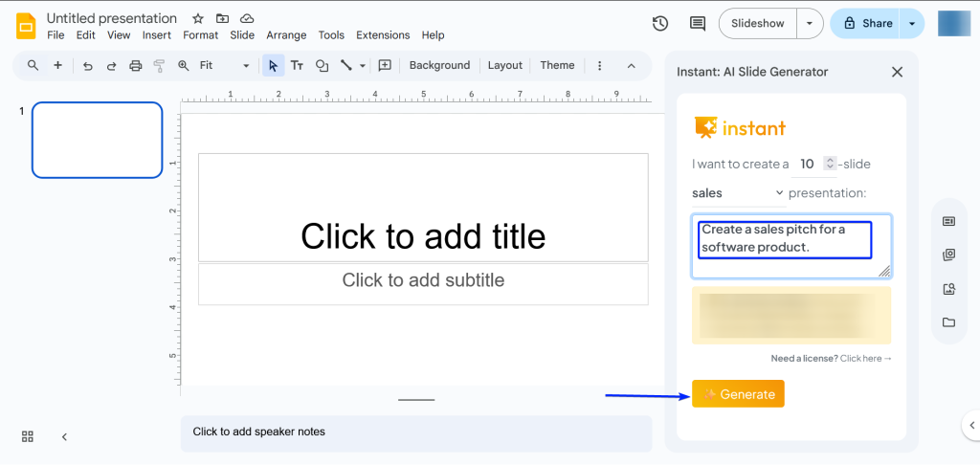The width and height of the screenshot is (980, 465).
Task: Open the Arrange menu
Action: (x=286, y=35)
